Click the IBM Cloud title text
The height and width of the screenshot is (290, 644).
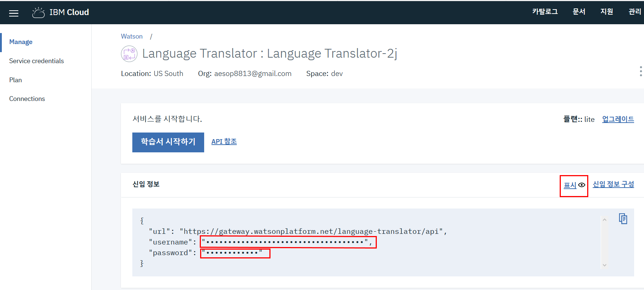point(69,12)
